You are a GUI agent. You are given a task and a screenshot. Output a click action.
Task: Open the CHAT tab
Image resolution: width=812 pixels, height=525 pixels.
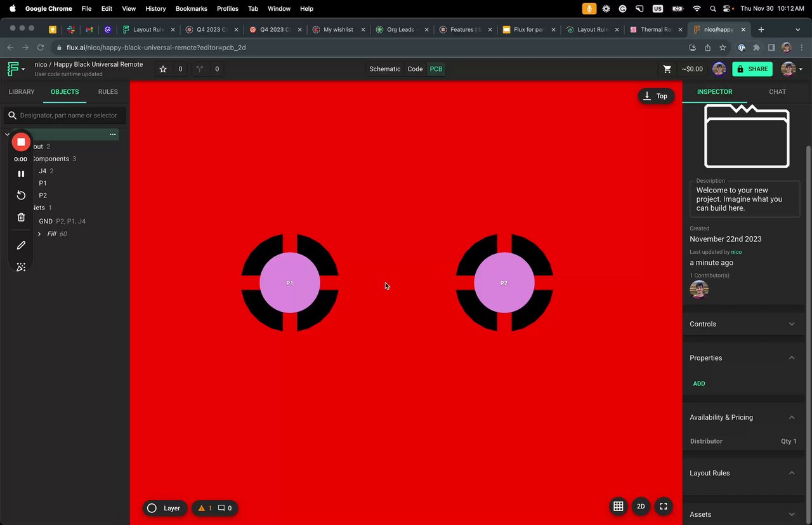[777, 92]
